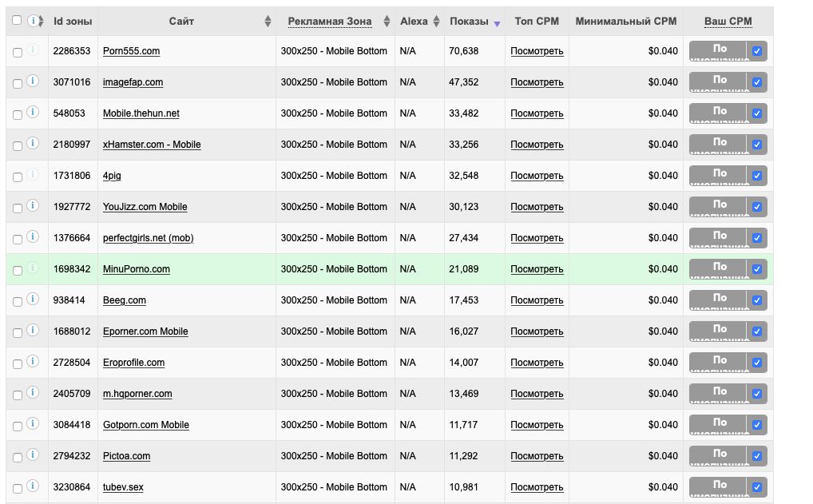Click the Ваш CPM column header
This screenshot has width=813, height=504.
click(x=728, y=22)
